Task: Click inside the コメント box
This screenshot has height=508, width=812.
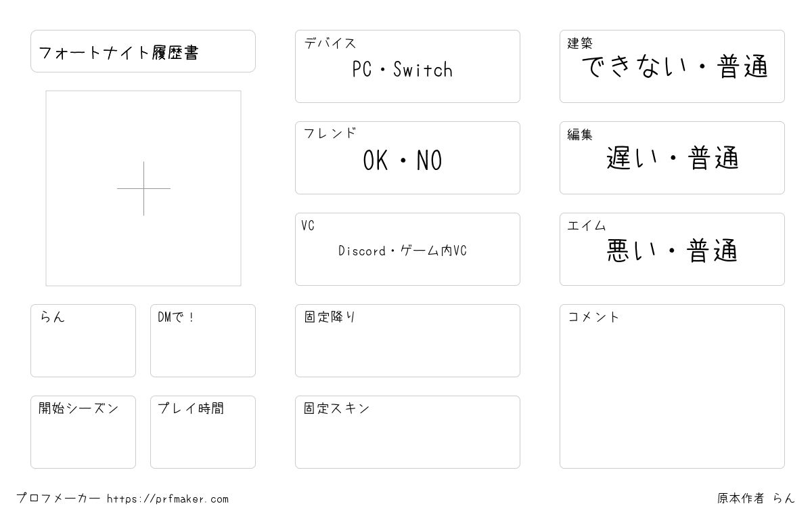Action: 672,386
